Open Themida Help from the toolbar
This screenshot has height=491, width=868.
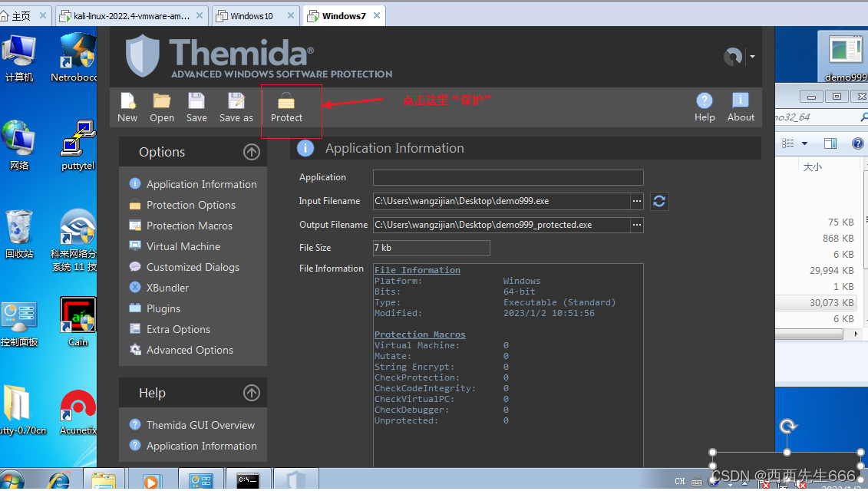[704, 107]
